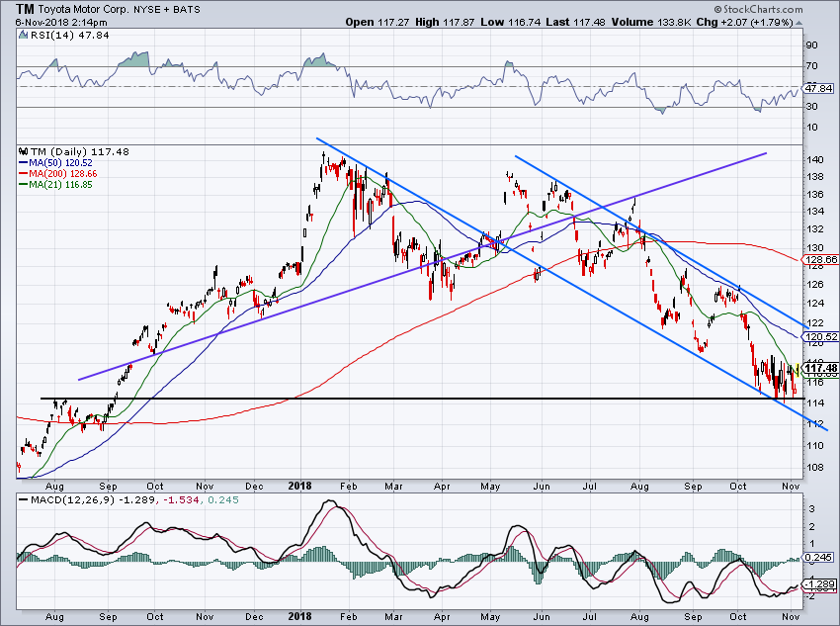Click the 70 overbought level on RSI axis
Viewport: 840px width, 626px height.
811,66
